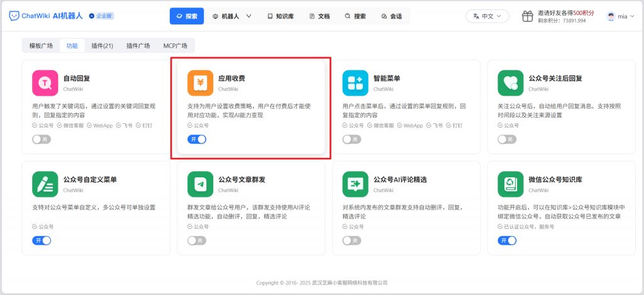Turn off the 应用收费 switch
Viewport: 644px width, 295px height.
[197, 139]
